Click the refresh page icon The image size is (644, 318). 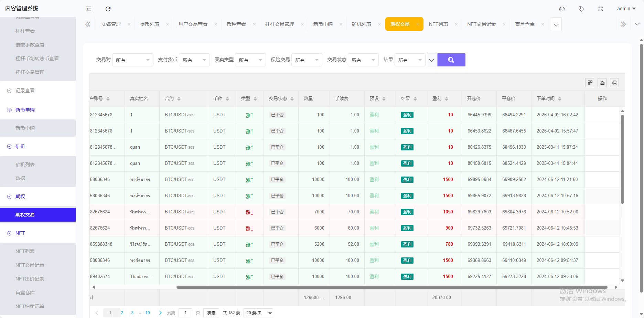(x=108, y=9)
